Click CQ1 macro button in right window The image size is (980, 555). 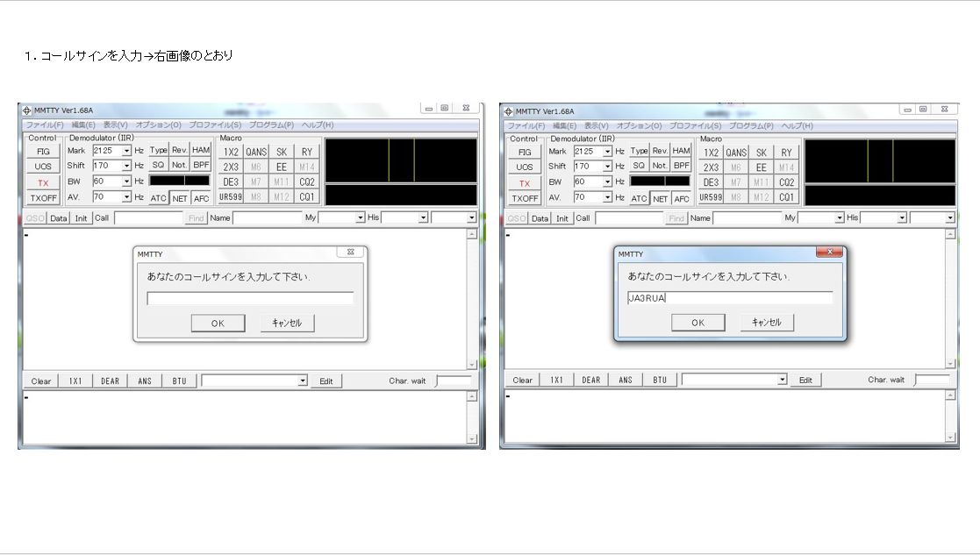click(x=787, y=197)
